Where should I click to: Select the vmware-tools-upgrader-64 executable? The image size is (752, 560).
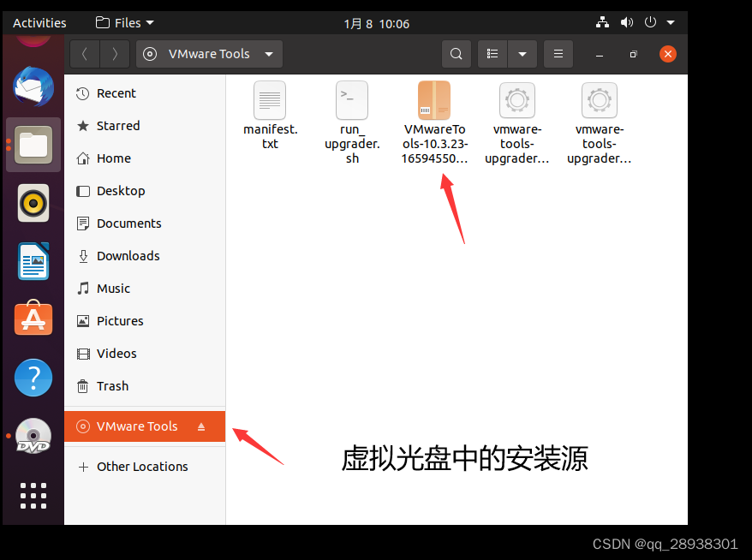[x=599, y=100]
